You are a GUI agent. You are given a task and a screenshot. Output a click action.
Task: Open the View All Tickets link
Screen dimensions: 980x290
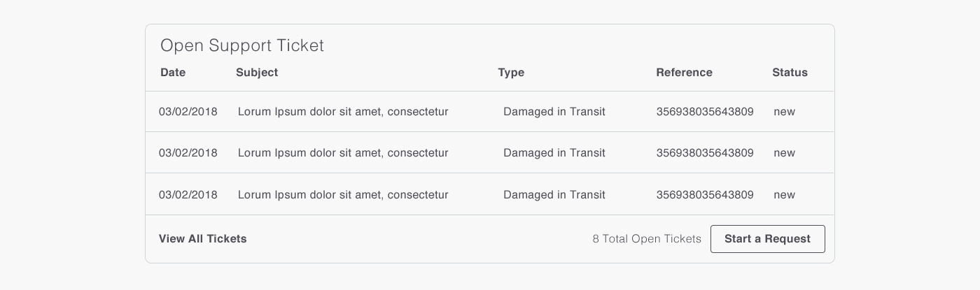pyautogui.click(x=203, y=239)
